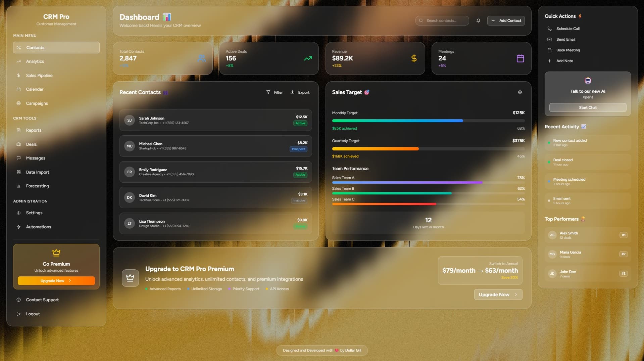Open the Data Import tool
Viewport: 644px width, 361px height.
[x=37, y=172]
